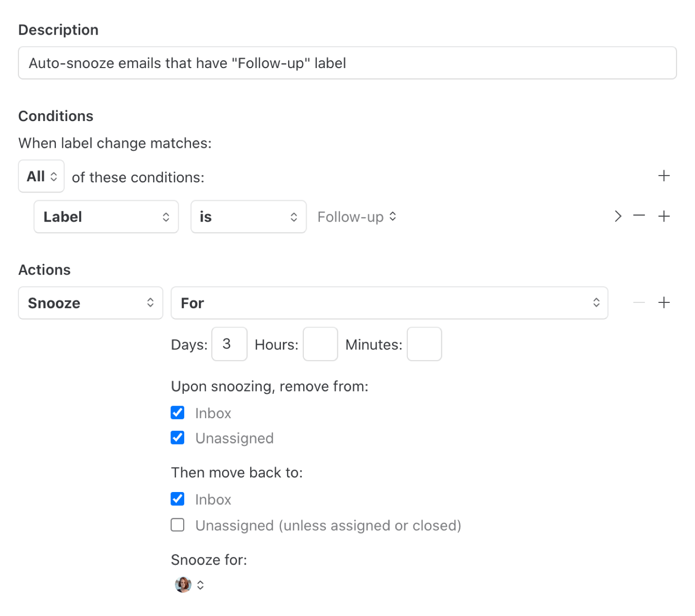Open the Snooze action type dropdown
The image size is (695, 616).
coord(90,303)
